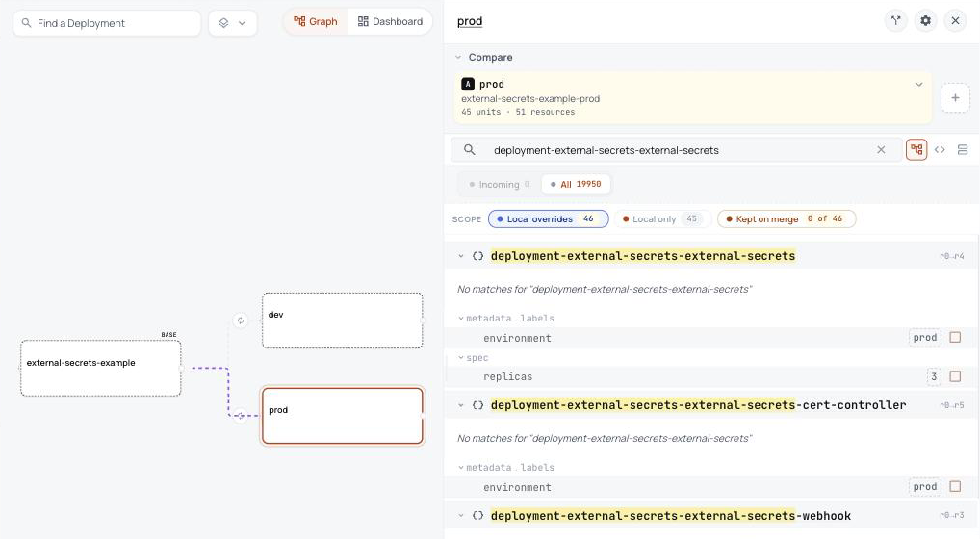This screenshot has height=539, width=980.
Task: Click the Find a Deployment search field
Action: click(107, 23)
